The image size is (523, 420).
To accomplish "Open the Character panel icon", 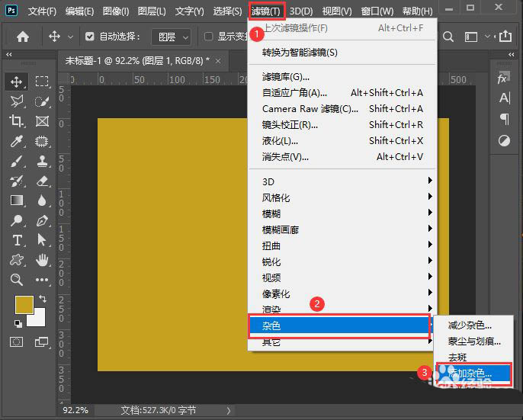I will pos(505,98).
